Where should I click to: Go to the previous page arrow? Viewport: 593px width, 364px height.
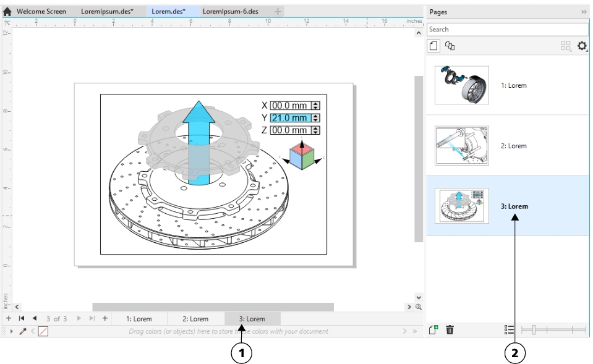pos(35,318)
